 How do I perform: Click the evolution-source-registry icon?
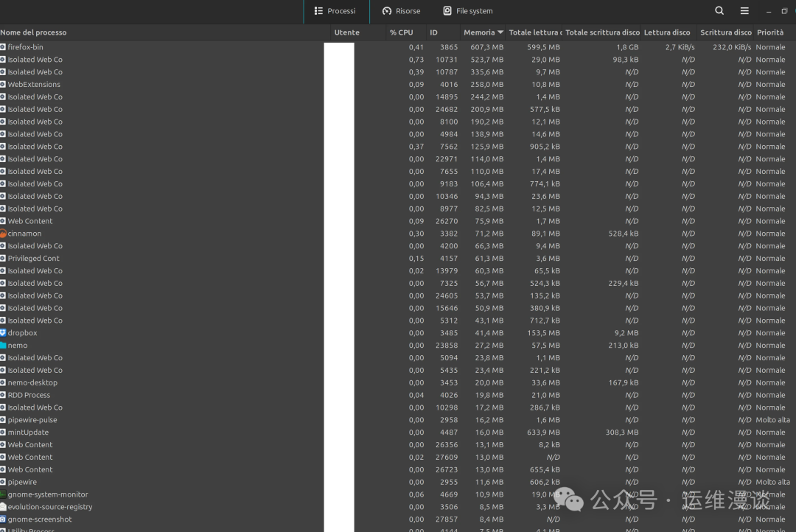pos(3,507)
